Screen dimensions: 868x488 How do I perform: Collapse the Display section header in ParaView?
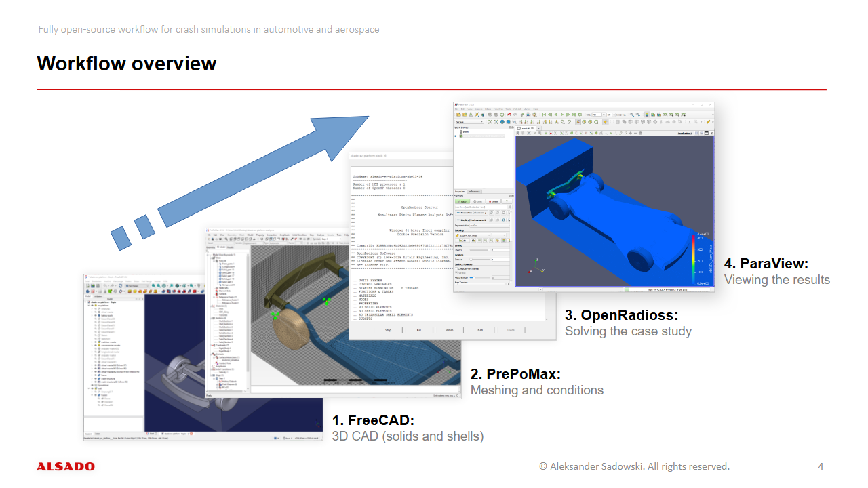(471, 220)
